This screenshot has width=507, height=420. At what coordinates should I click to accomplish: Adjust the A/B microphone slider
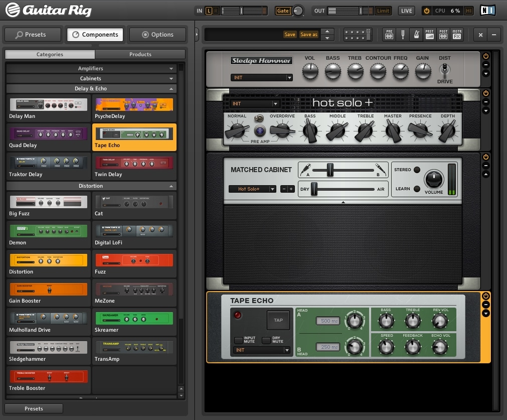click(x=330, y=170)
